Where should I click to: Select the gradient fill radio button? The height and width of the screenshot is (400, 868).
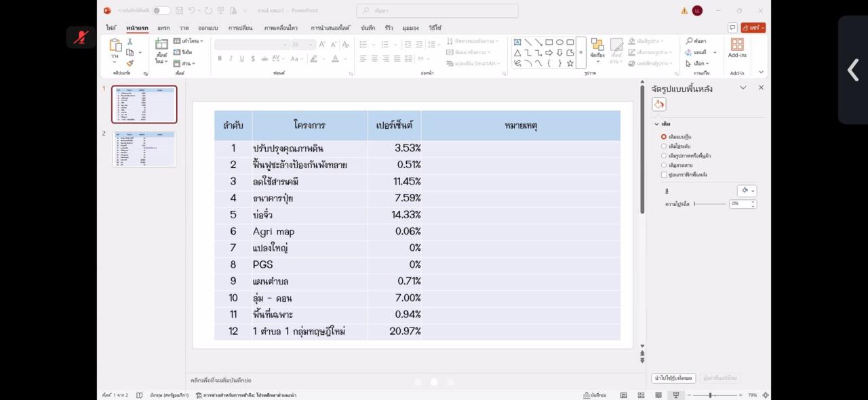click(664, 146)
